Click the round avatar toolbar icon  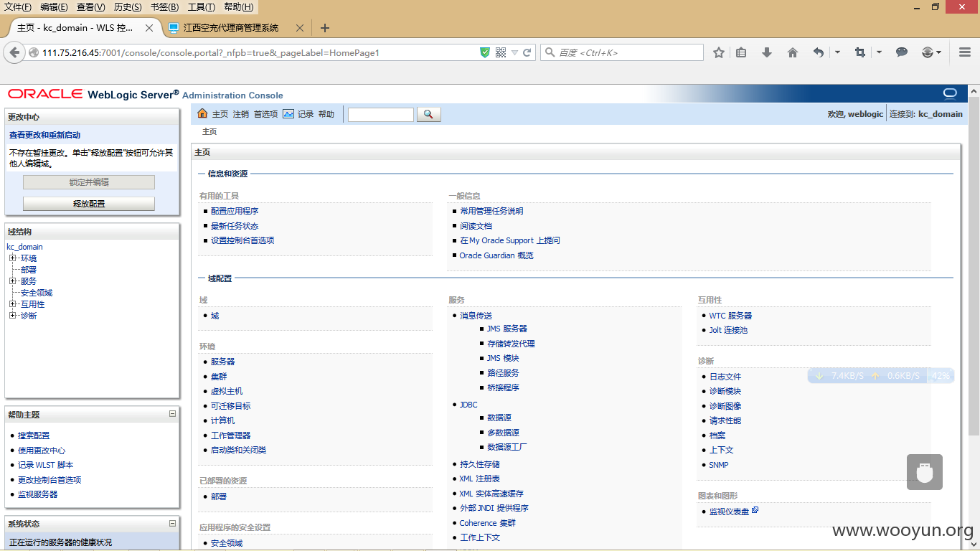[x=928, y=52]
